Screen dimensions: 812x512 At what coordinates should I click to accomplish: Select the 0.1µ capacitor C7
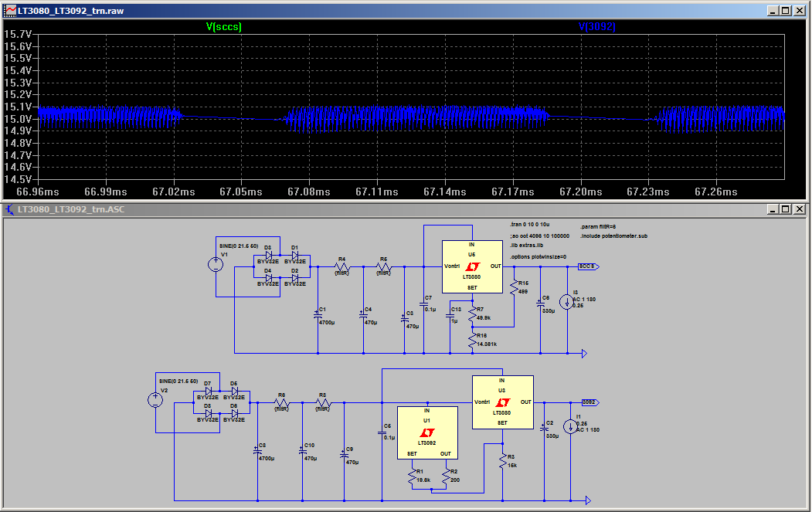[423, 304]
